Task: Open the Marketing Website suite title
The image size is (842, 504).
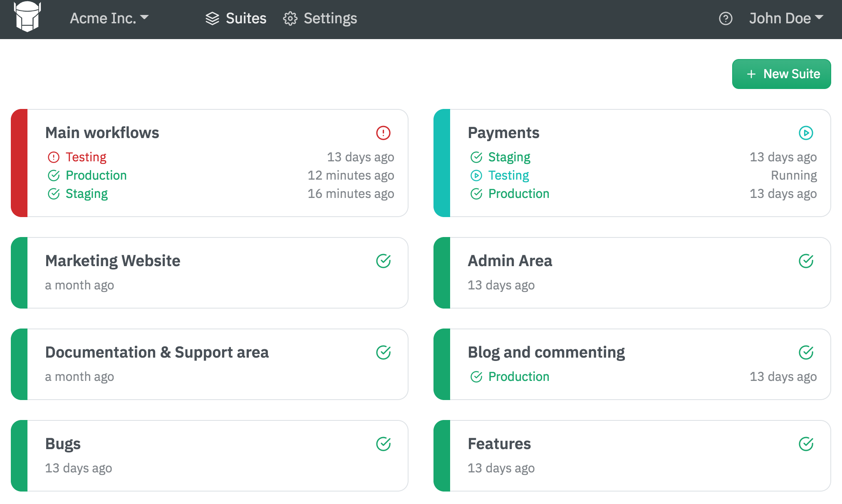Action: click(113, 261)
